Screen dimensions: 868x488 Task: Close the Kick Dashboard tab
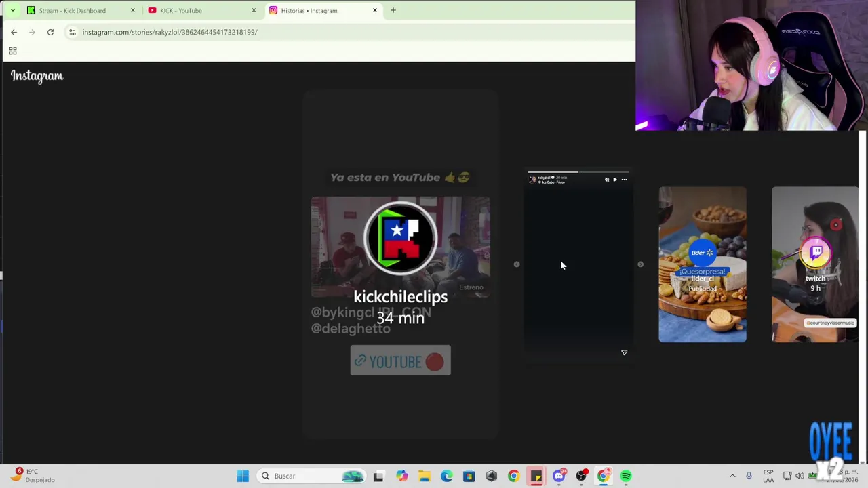click(133, 10)
